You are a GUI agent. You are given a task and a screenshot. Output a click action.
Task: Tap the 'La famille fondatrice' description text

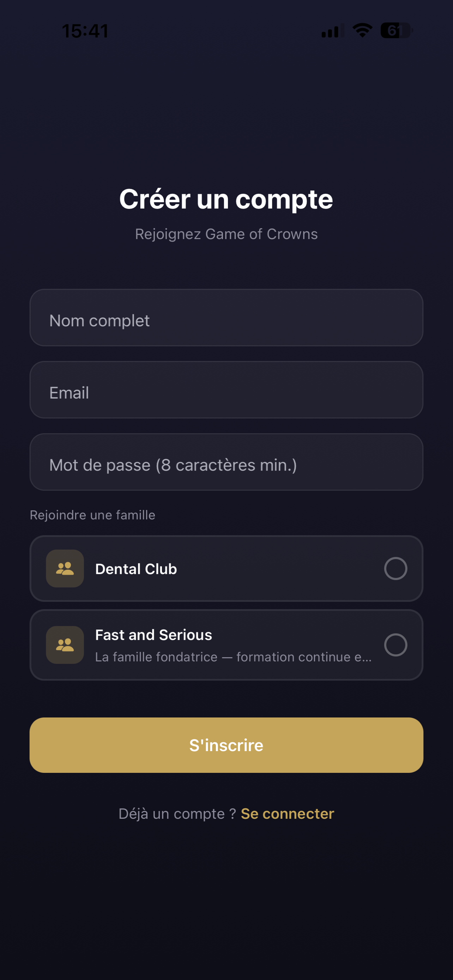(233, 657)
